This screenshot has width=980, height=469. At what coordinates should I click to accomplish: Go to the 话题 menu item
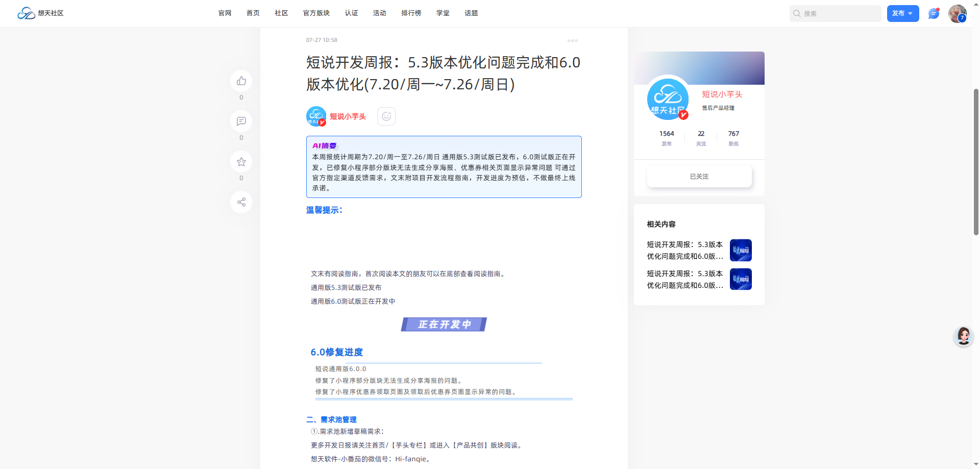(x=471, y=13)
